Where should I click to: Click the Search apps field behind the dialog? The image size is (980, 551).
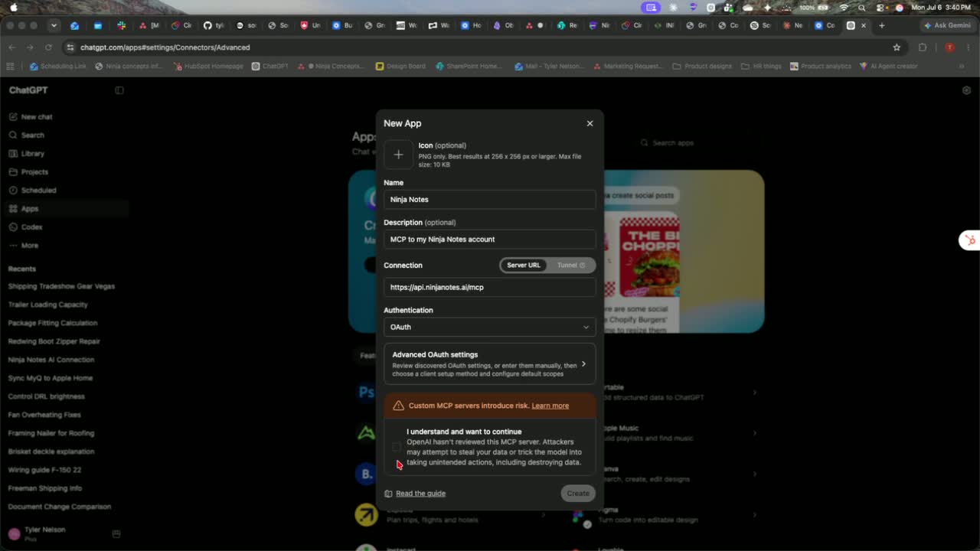click(x=674, y=143)
